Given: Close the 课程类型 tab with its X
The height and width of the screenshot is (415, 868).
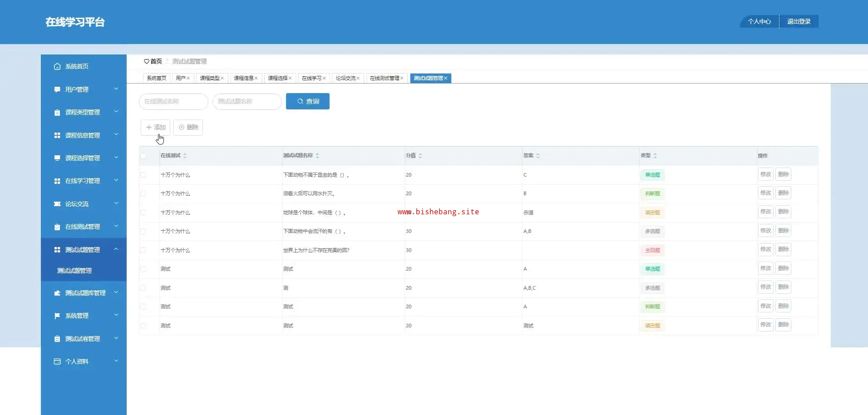Looking at the screenshot, I should pos(222,78).
